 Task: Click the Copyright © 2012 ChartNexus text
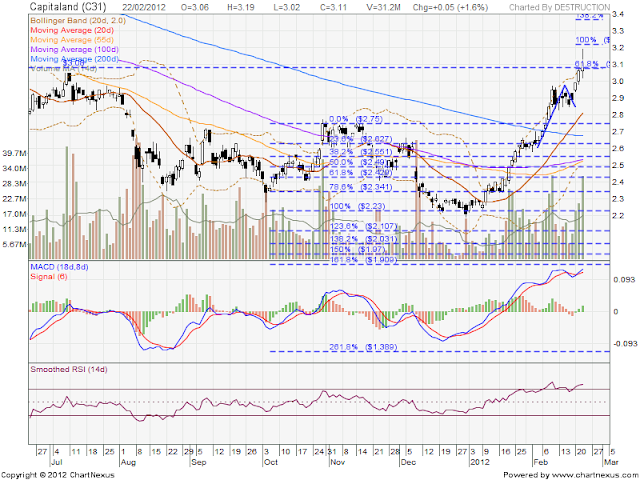(x=57, y=476)
